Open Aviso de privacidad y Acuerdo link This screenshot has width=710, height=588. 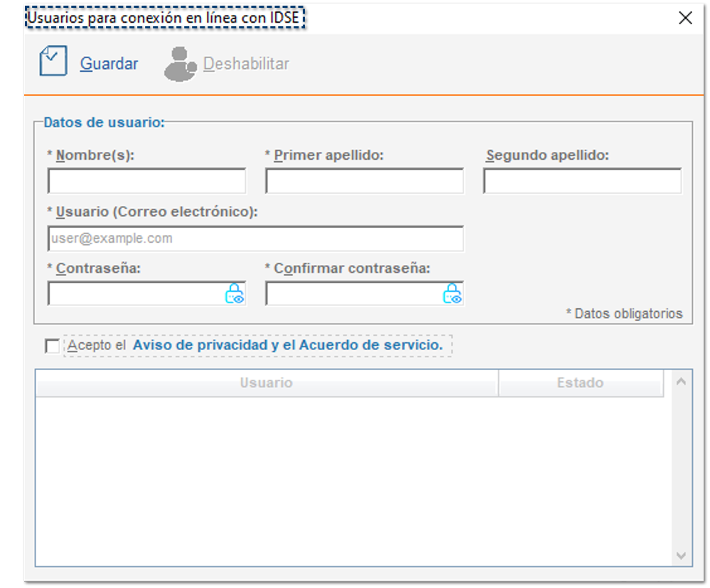tap(288, 346)
